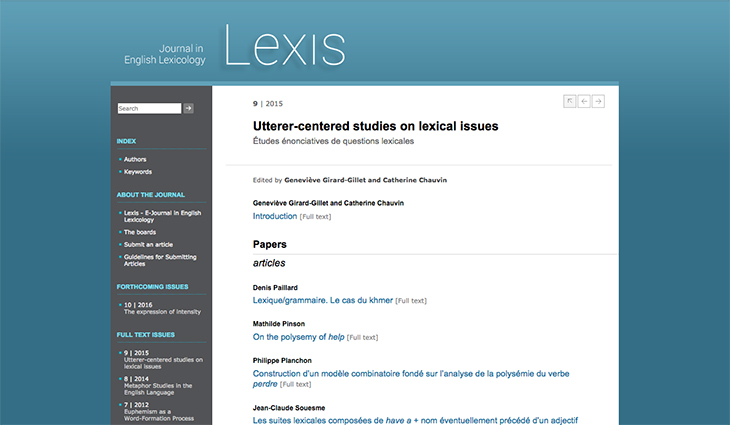Open the Introduction article link
The width and height of the screenshot is (730, 425).
[x=275, y=216]
